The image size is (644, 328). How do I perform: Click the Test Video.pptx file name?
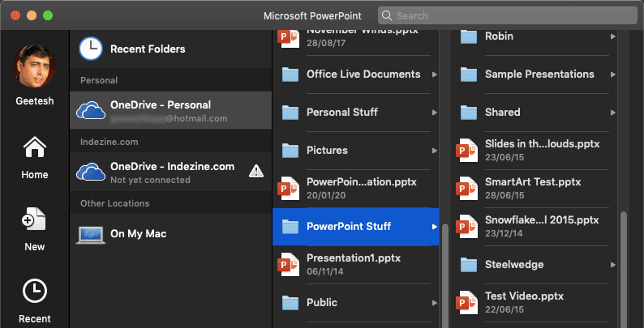pos(524,296)
